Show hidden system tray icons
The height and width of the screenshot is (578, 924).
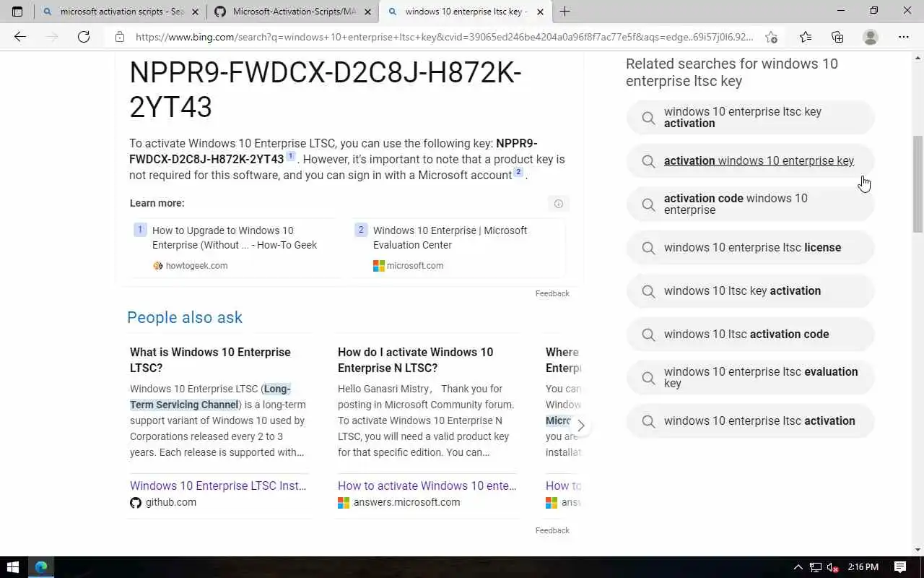pyautogui.click(x=798, y=567)
